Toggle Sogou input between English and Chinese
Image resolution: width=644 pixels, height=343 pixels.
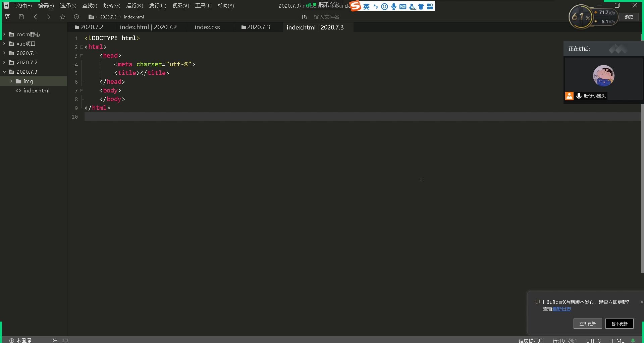[367, 6]
